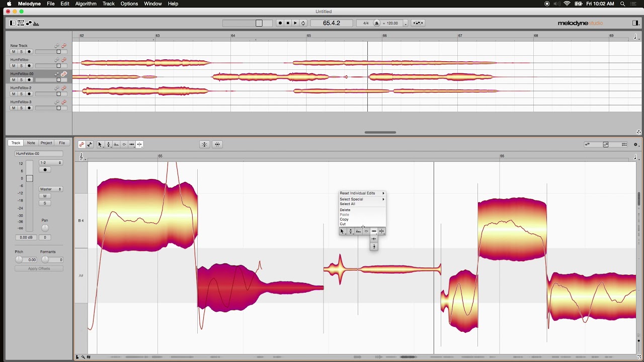644x362 pixels.
Task: Switch to the Note tab
Action: [x=31, y=143]
